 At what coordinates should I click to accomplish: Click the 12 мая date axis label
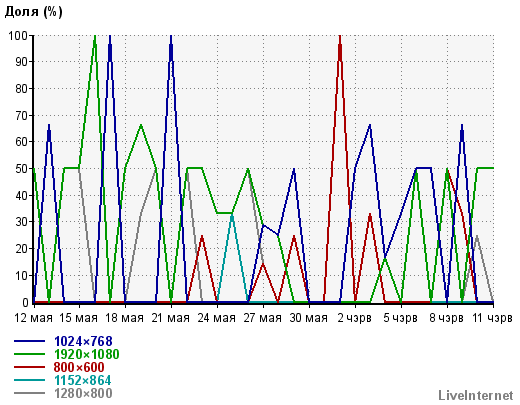click(x=33, y=318)
